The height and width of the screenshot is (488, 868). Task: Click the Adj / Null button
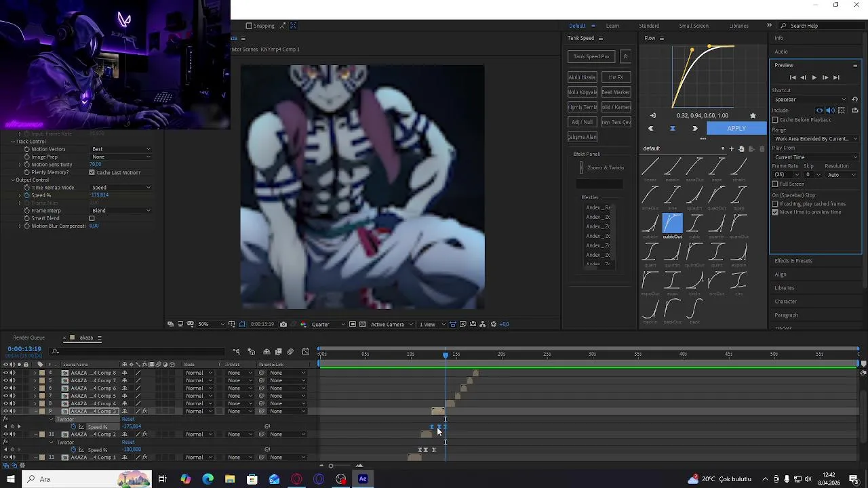point(582,122)
